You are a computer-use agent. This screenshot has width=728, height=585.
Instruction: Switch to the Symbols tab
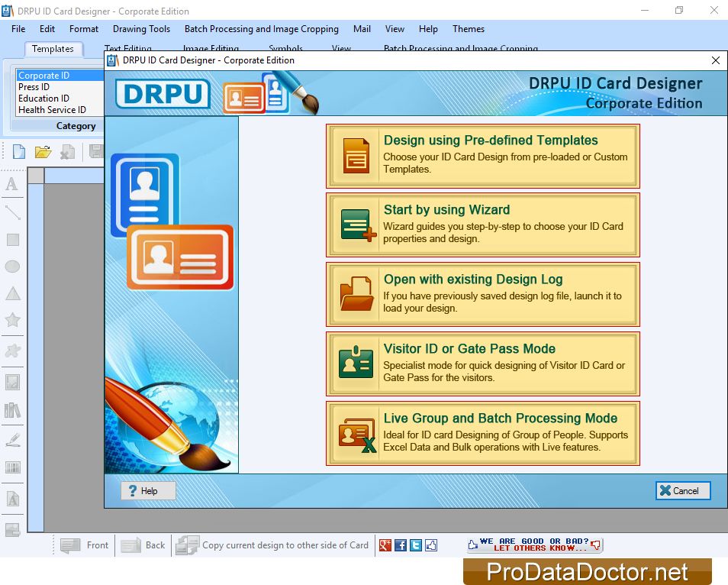(285, 48)
